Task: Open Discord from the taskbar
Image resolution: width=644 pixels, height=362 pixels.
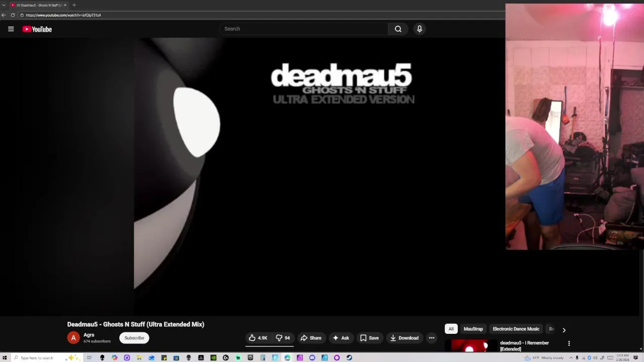Action: tap(312, 357)
